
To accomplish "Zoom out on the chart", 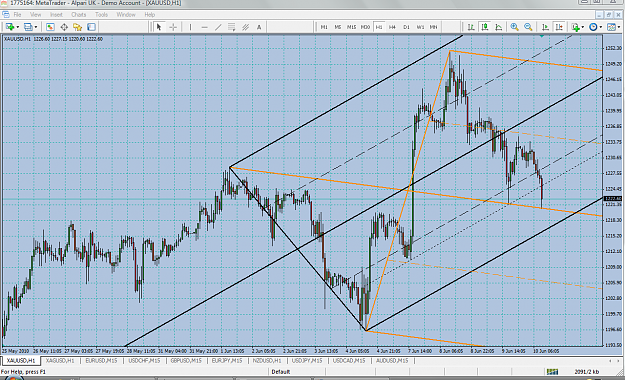I will pos(528,27).
